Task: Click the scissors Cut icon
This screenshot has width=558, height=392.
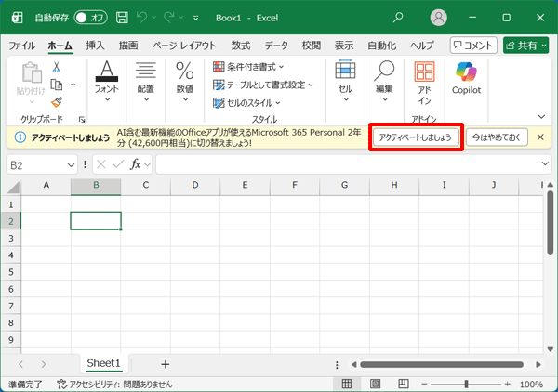Action: [57, 67]
